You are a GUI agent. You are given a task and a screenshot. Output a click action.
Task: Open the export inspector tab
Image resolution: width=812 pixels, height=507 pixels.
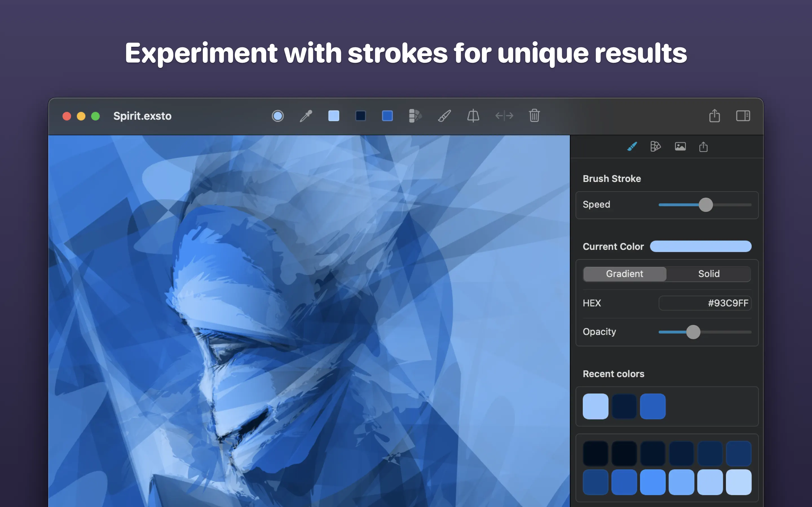[x=703, y=146]
